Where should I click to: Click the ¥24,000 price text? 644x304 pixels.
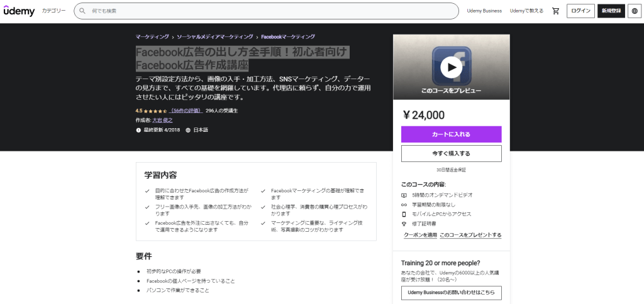424,116
